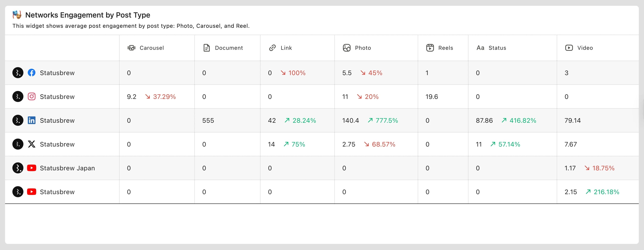Click the Facebook logo in first row

pyautogui.click(x=32, y=73)
